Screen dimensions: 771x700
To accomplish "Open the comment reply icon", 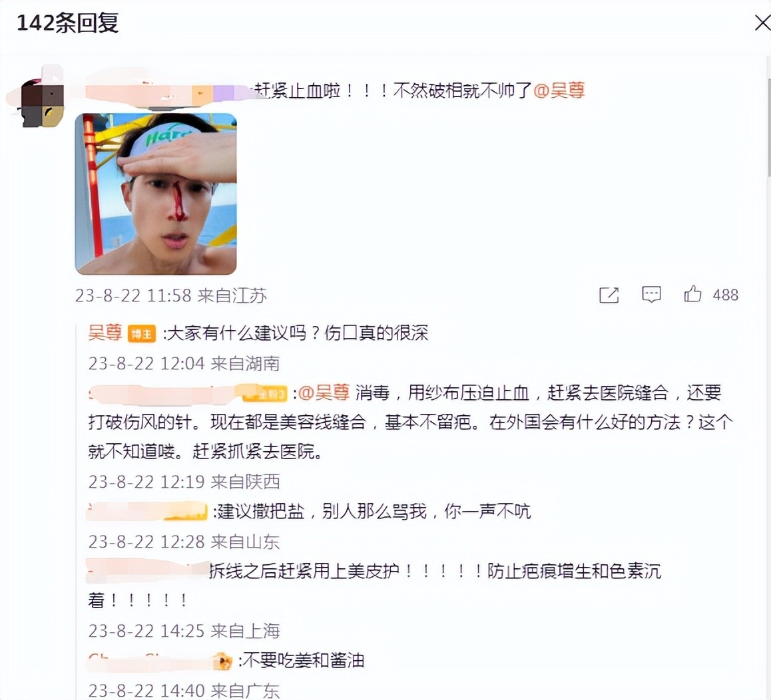I will 651,295.
